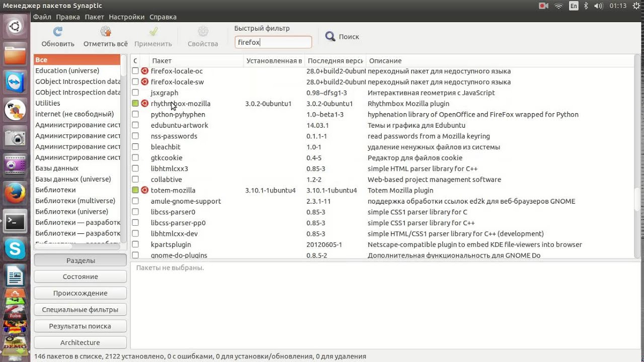
Task: Click the Специальные фильтры button
Action: [80, 310]
